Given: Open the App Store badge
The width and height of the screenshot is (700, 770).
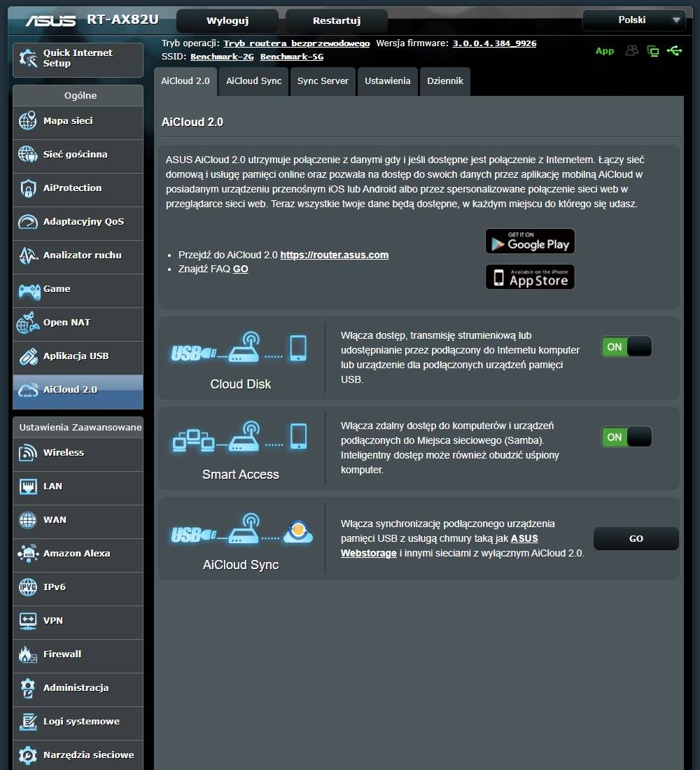Looking at the screenshot, I should click(530, 277).
